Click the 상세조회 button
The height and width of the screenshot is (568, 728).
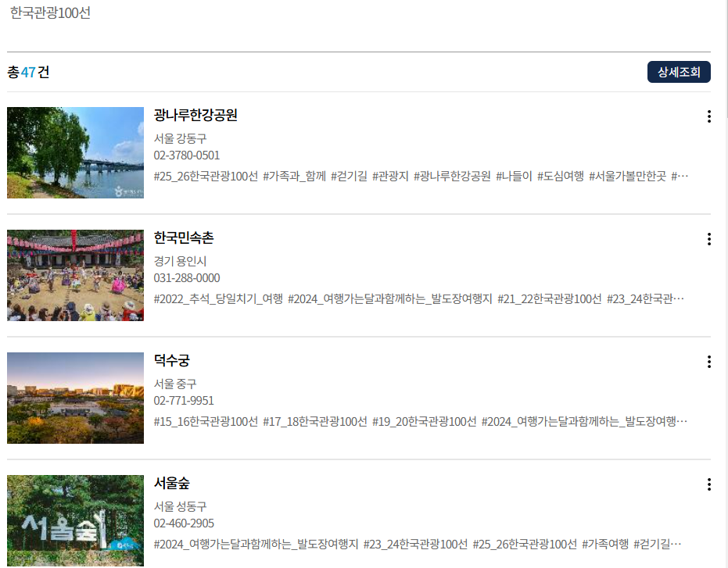(679, 72)
